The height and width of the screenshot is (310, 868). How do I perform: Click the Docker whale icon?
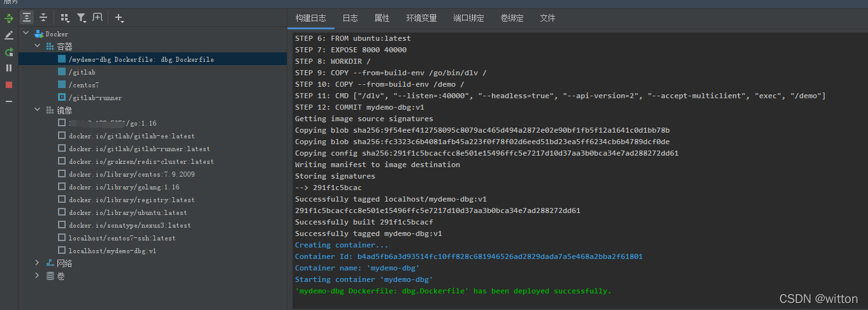[x=38, y=34]
